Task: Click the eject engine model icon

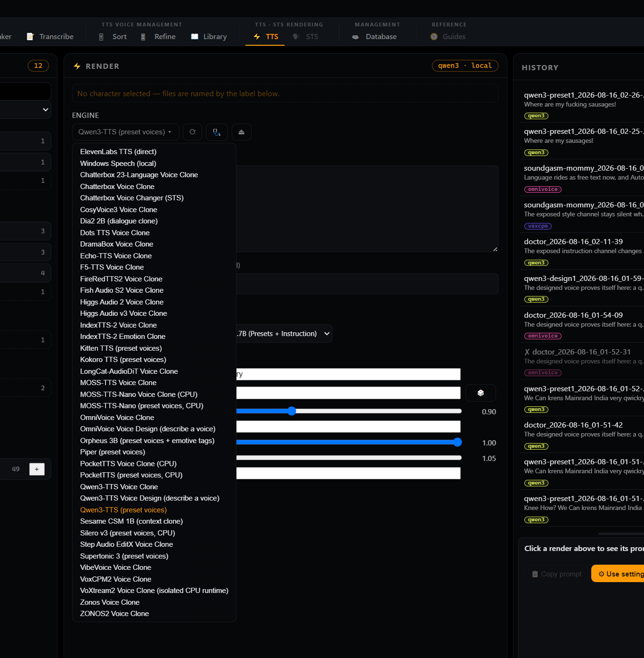Action: pos(241,132)
